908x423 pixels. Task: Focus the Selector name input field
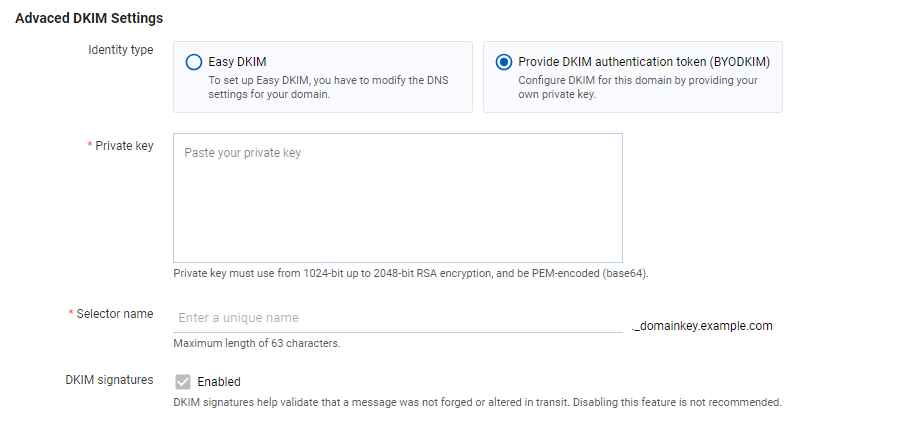tap(398, 318)
